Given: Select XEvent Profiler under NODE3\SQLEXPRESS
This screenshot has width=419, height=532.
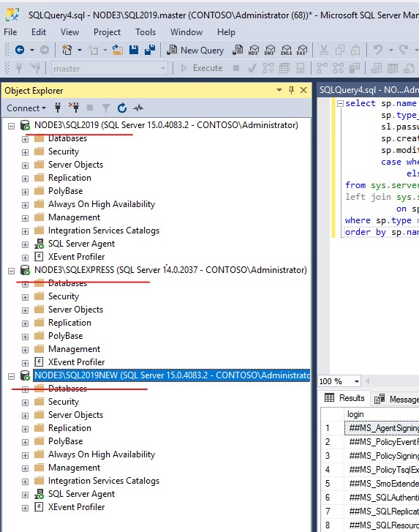Looking at the screenshot, I should 76,362.
